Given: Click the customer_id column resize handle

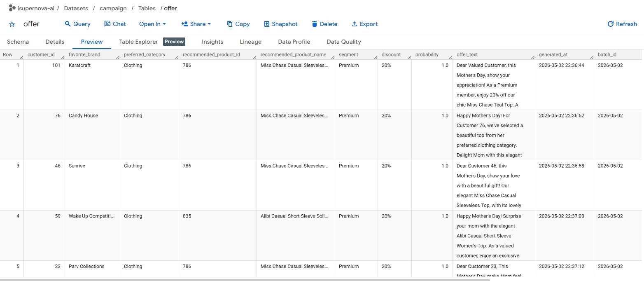Looking at the screenshot, I should 63,57.
